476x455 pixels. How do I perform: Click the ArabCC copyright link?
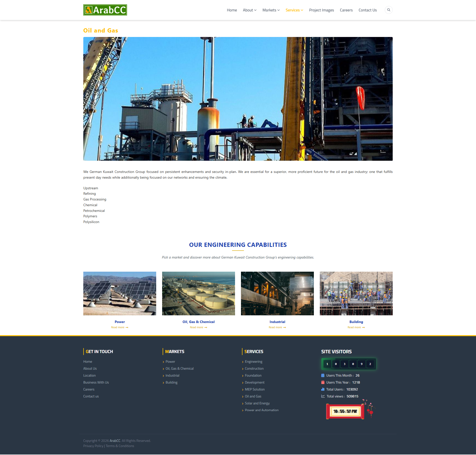point(115,441)
